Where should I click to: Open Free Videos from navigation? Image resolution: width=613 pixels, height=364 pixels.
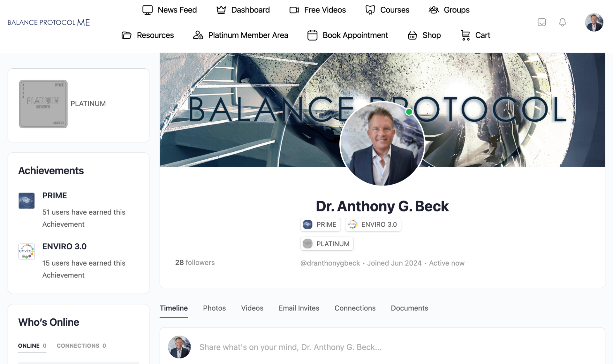coord(317,10)
